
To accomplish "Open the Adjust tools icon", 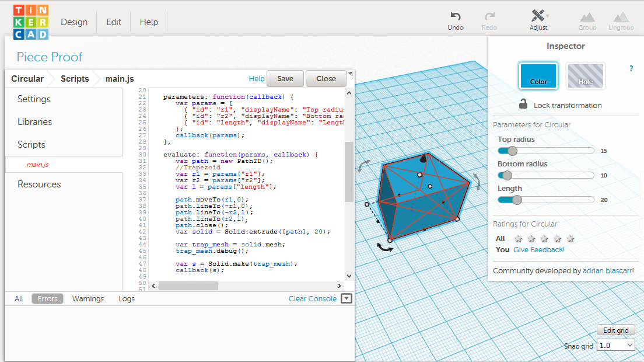I will coord(538,16).
